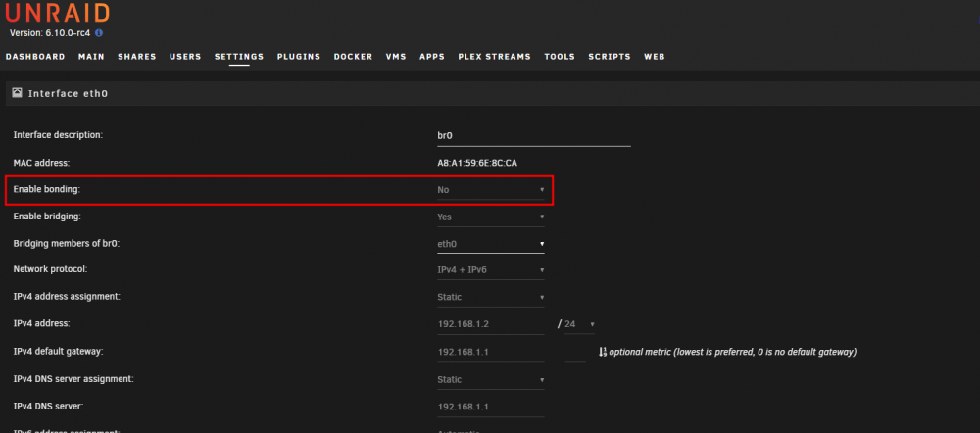Viewport: 980px width, 433px height.
Task: Click the Unraid logo
Action: point(57,12)
